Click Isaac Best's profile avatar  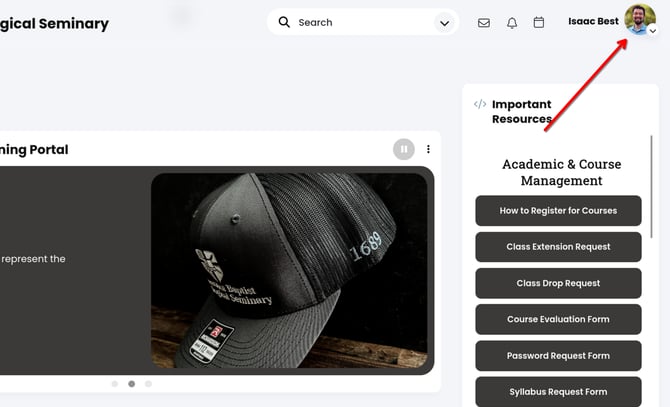click(x=638, y=19)
